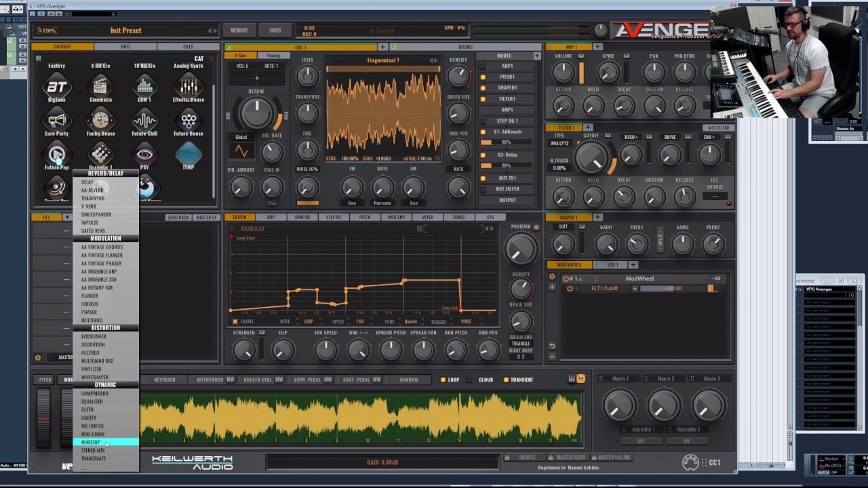
Task: Switch to the MIXER editor tab
Action: (427, 217)
